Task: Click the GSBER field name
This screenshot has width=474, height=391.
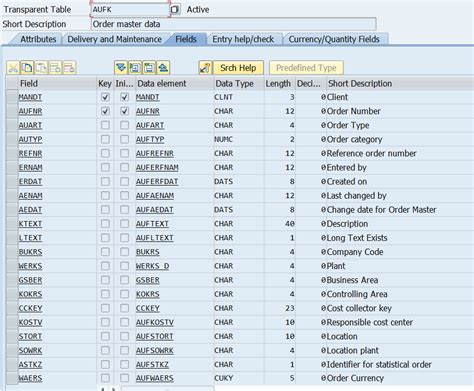Action: 30,280
